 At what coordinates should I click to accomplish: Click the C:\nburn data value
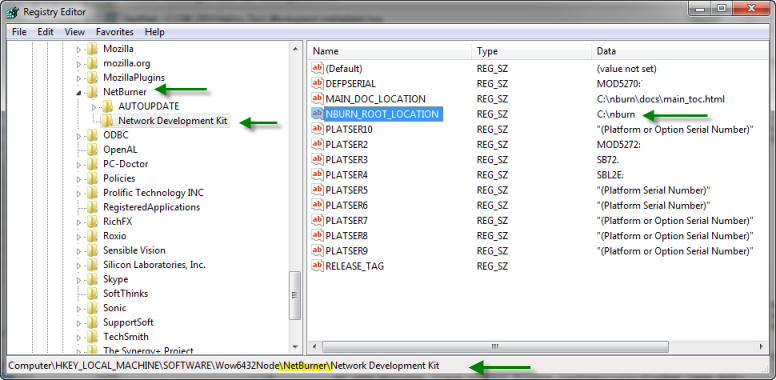(616, 114)
